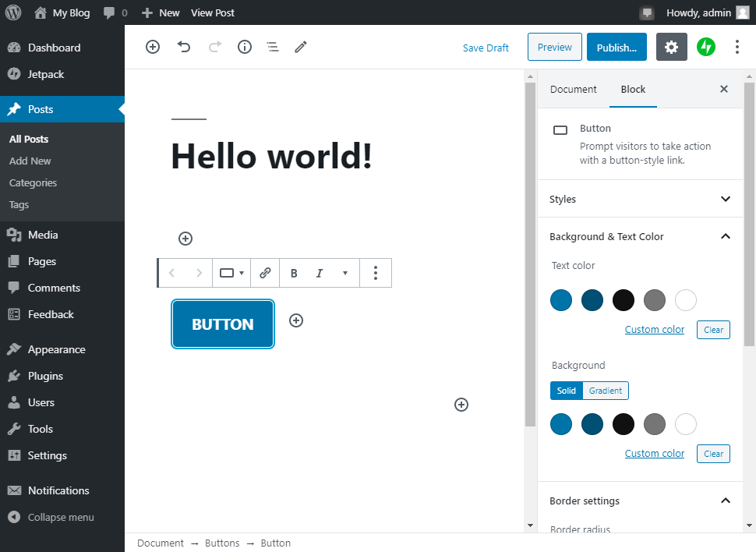This screenshot has height=552, width=756.
Task: Click the Hello world! post title
Action: 271,156
